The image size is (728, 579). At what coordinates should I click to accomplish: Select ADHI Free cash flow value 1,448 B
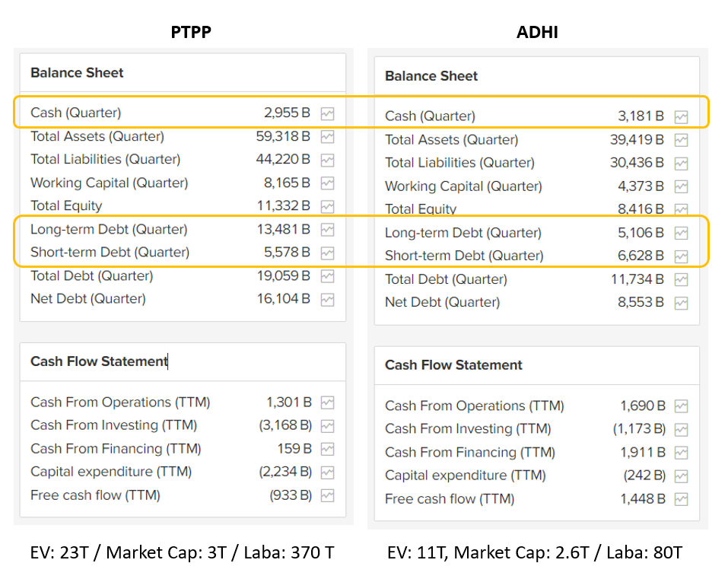pyautogui.click(x=643, y=499)
